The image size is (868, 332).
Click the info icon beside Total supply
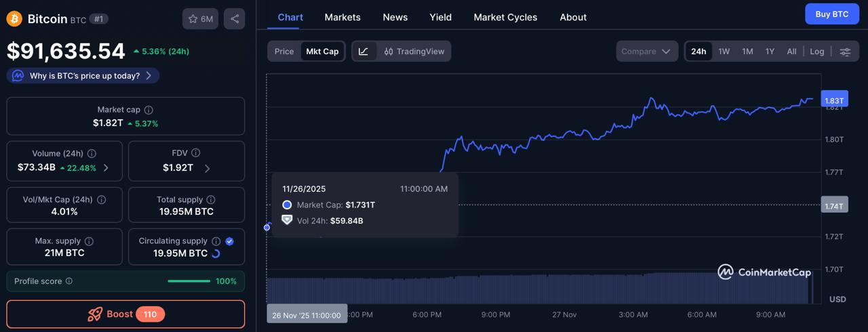211,200
